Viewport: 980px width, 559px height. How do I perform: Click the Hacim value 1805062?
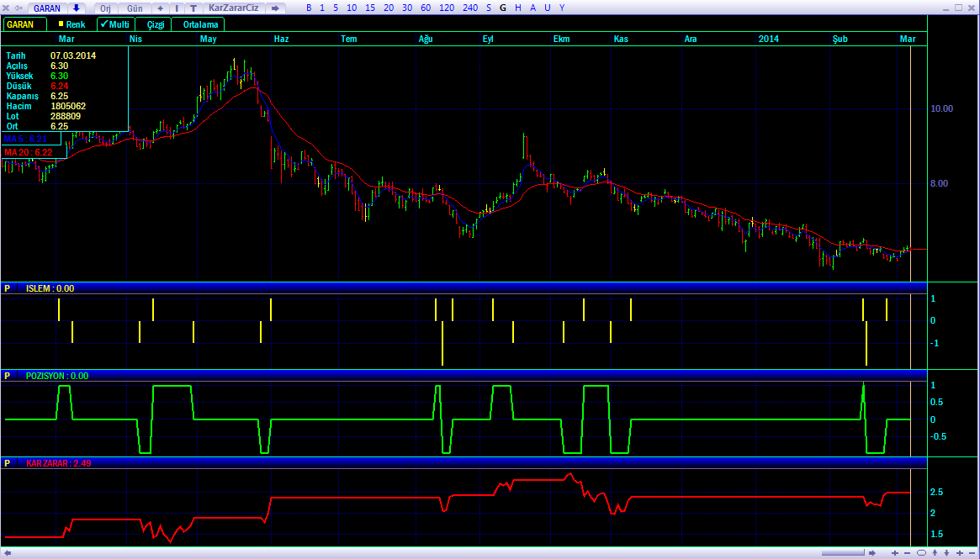click(68, 106)
